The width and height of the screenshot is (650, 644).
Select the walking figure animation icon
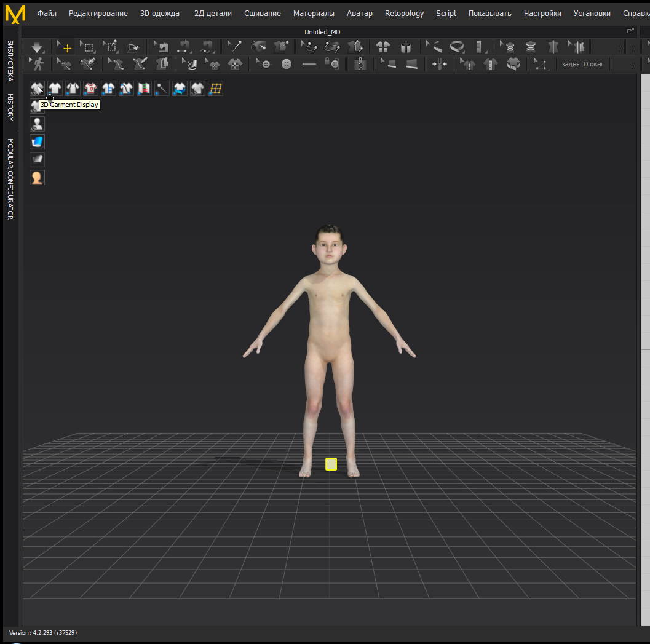38,64
